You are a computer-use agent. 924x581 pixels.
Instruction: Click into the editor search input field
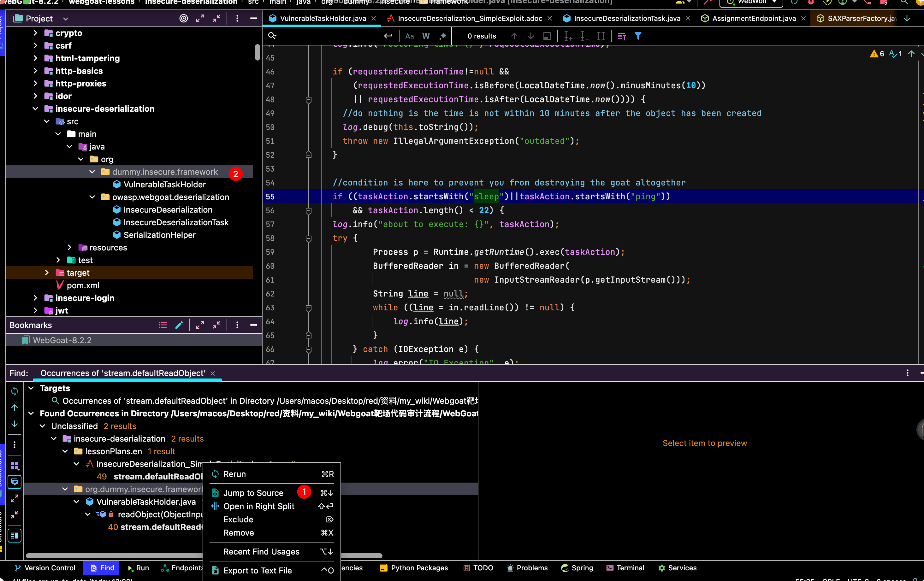330,36
